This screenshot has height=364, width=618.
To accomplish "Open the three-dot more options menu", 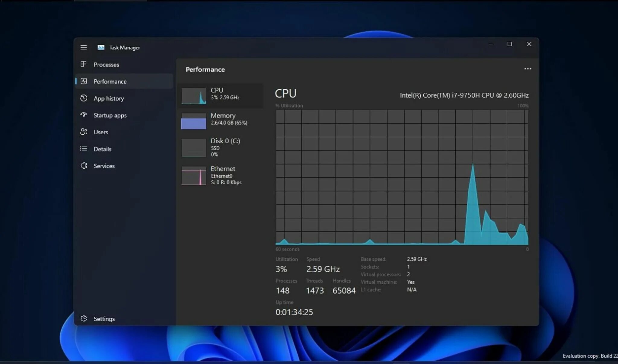I will (527, 69).
